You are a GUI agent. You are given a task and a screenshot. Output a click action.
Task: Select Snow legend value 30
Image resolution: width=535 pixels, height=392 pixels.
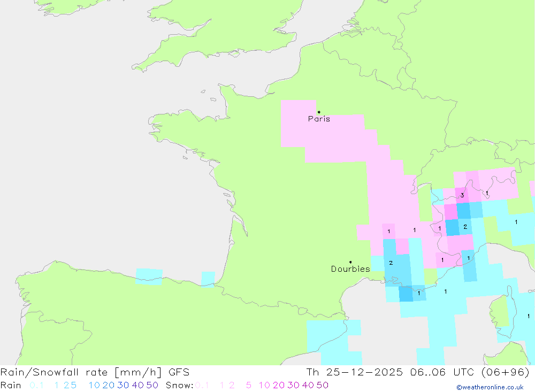tap(293, 385)
